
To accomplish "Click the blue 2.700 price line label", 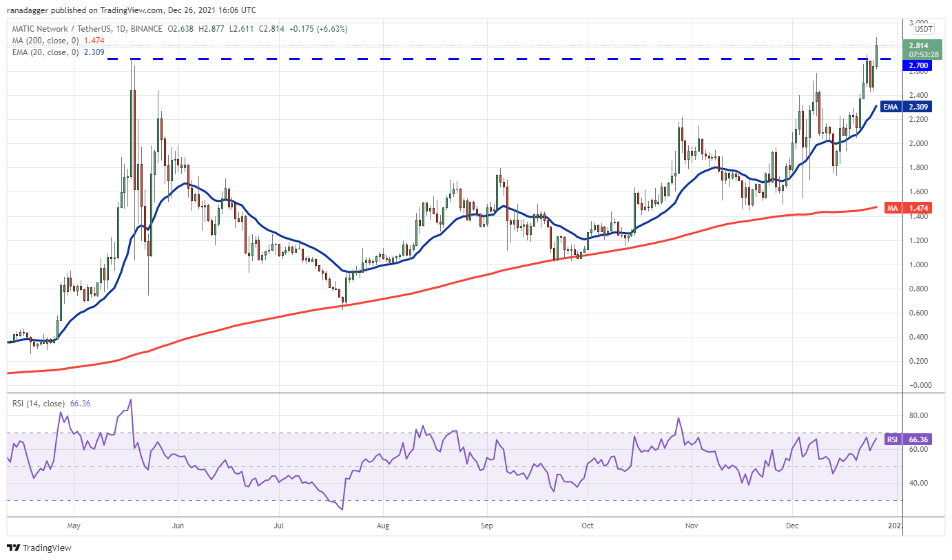I will 920,65.
